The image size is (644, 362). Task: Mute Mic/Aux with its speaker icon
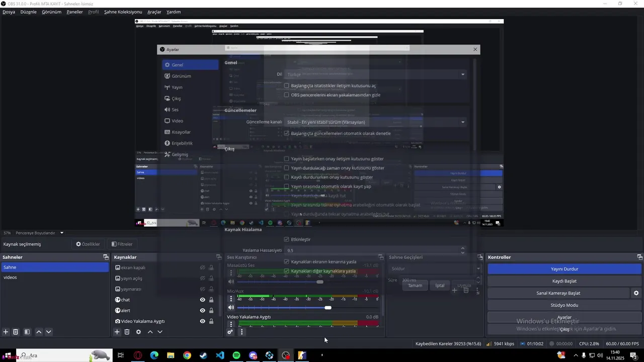231,308
